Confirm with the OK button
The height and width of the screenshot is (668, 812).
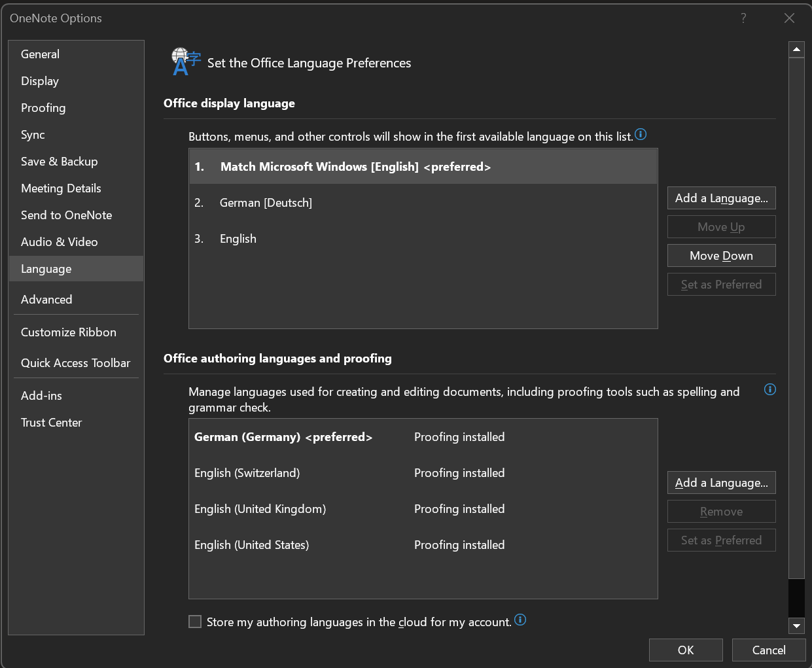[686, 650]
